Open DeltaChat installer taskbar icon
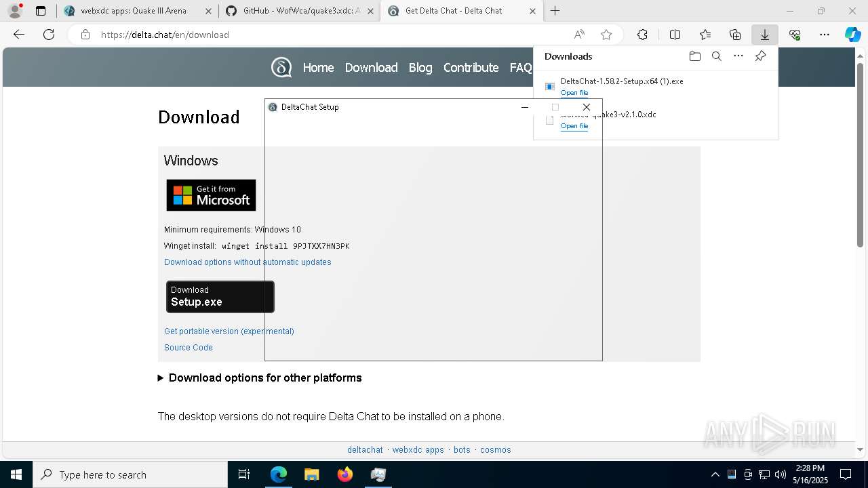The height and width of the screenshot is (488, 868). pos(378,474)
